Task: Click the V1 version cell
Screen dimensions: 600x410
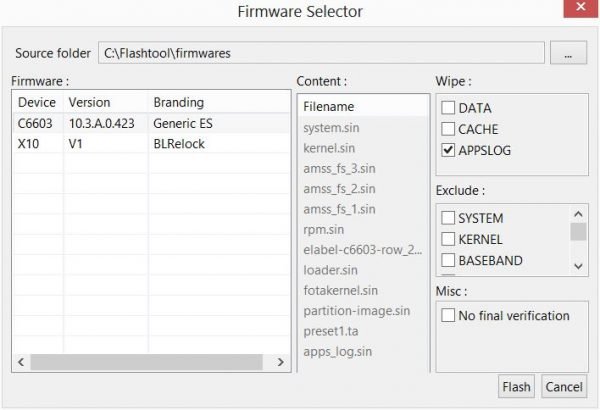Action: click(76, 144)
